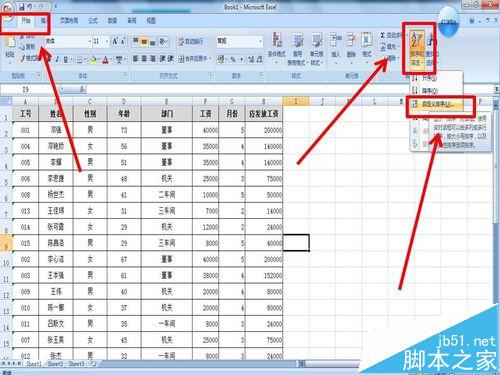Decrease decimal places
The image size is (500, 375).
(x=259, y=59)
